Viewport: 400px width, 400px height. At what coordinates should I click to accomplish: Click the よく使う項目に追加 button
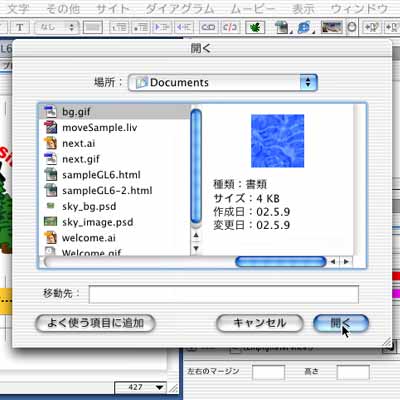pyautogui.click(x=95, y=323)
